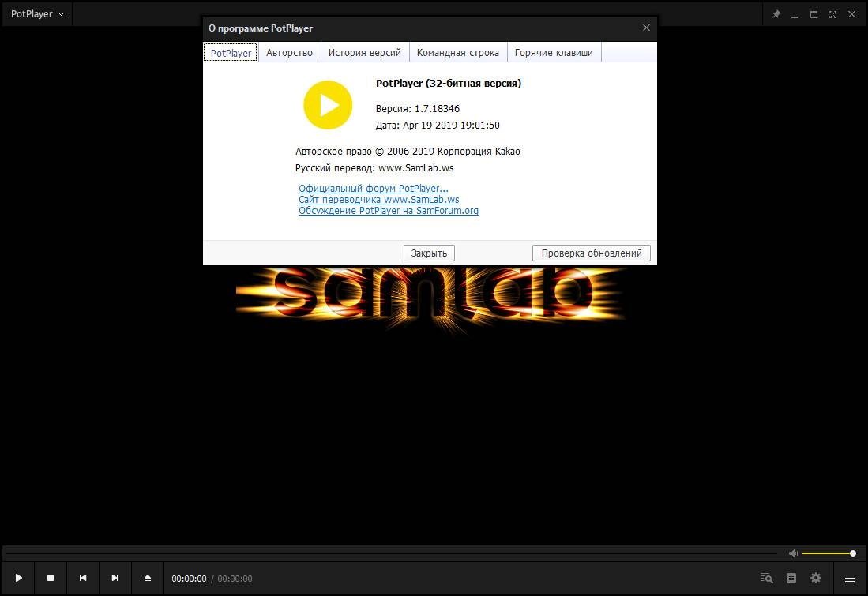The width and height of the screenshot is (868, 596).
Task: Maximize the PotPlayer main window
Action: pyautogui.click(x=814, y=14)
